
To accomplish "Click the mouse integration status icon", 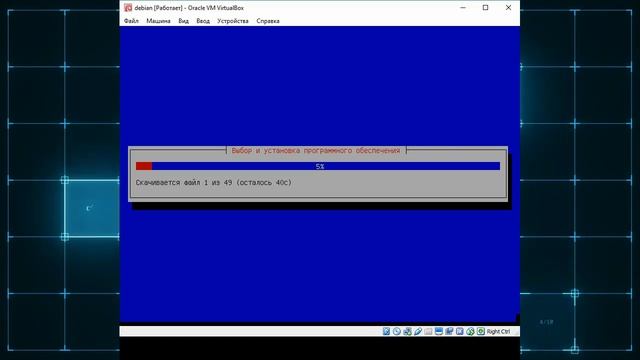I will click(470, 331).
